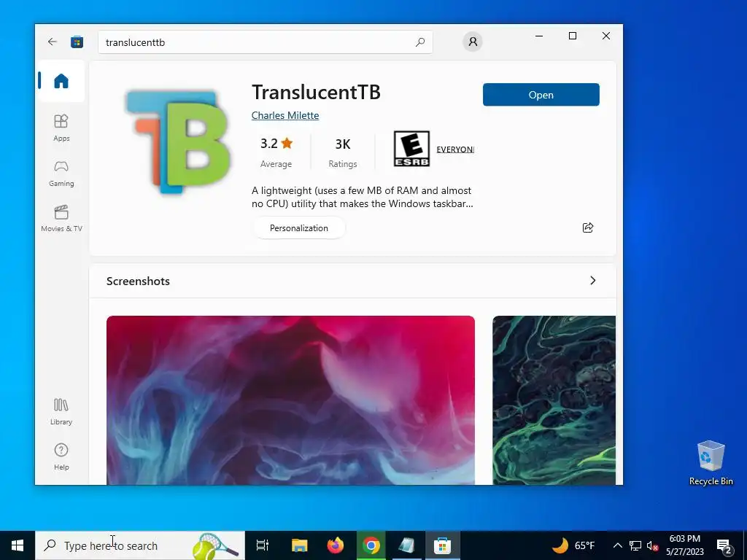Click the search magnifier icon in Store
Viewport: 747px width, 560px height.
(x=419, y=42)
